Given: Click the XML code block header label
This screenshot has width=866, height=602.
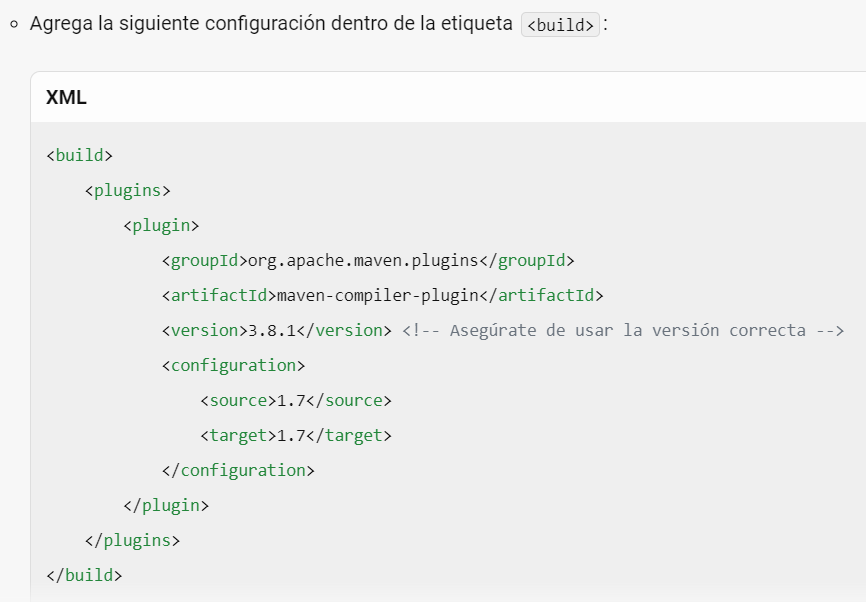Looking at the screenshot, I should pyautogui.click(x=66, y=97).
